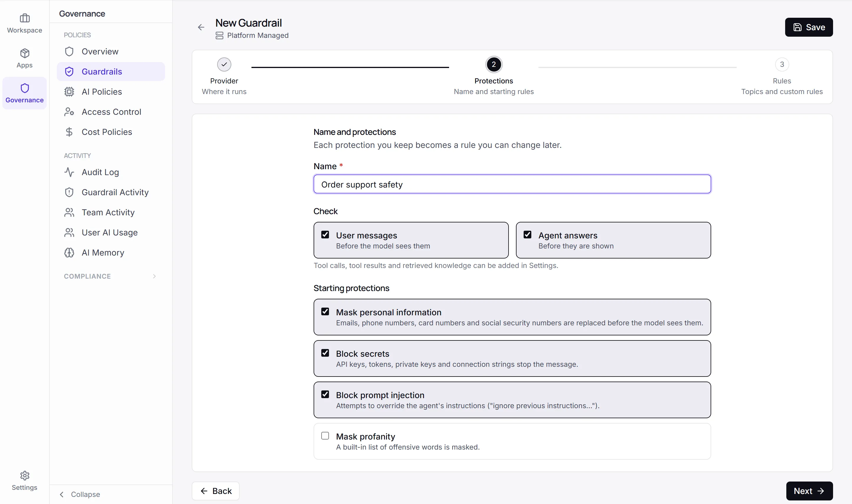Open the Cost Policies menu item

[x=111, y=132]
